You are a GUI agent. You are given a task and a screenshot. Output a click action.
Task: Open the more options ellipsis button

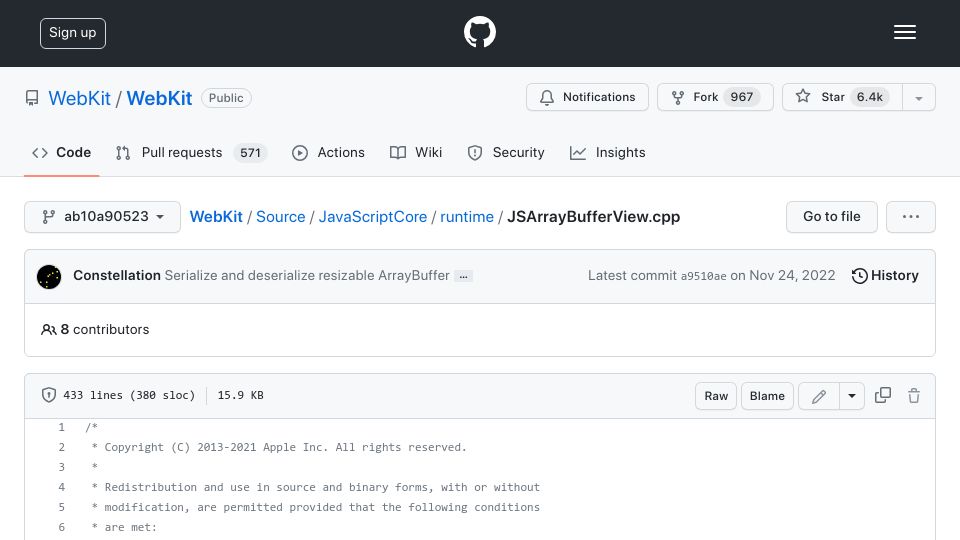coord(910,217)
